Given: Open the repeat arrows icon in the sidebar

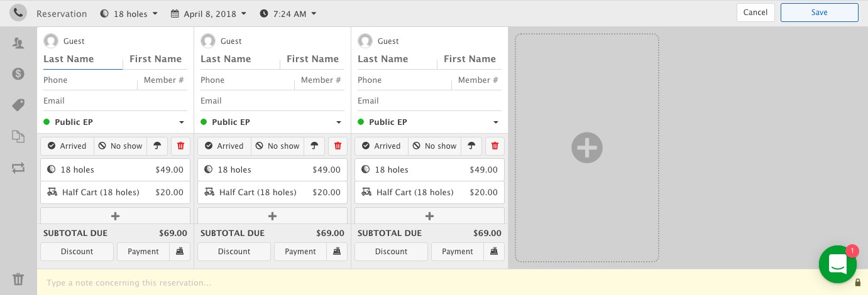Looking at the screenshot, I should 18,168.
